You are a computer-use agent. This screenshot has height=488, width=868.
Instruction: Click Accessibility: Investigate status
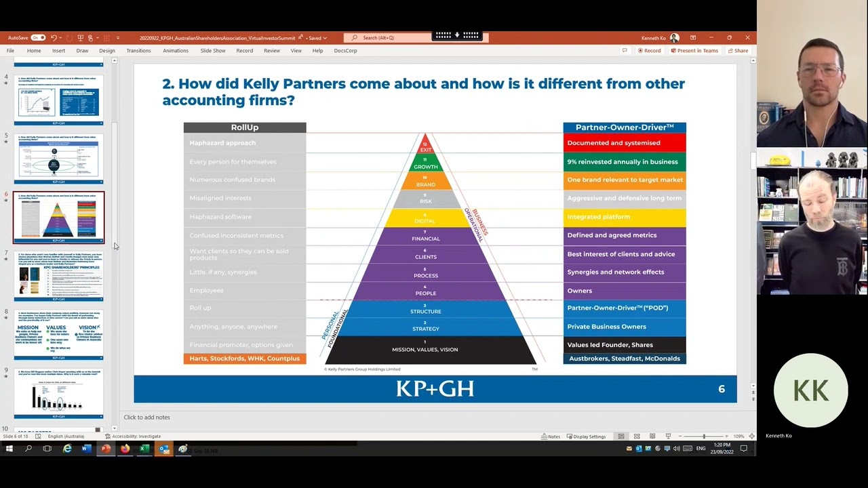click(x=133, y=436)
